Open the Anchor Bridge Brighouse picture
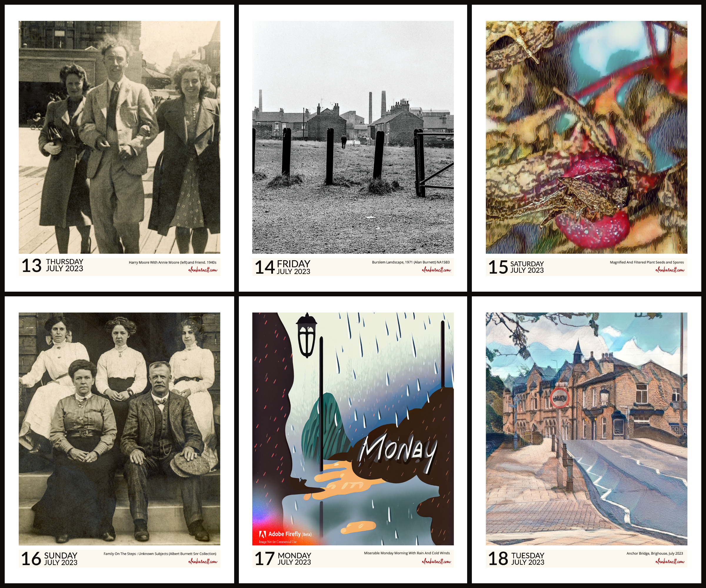Viewport: 706px width, 588px height. pyautogui.click(x=586, y=429)
